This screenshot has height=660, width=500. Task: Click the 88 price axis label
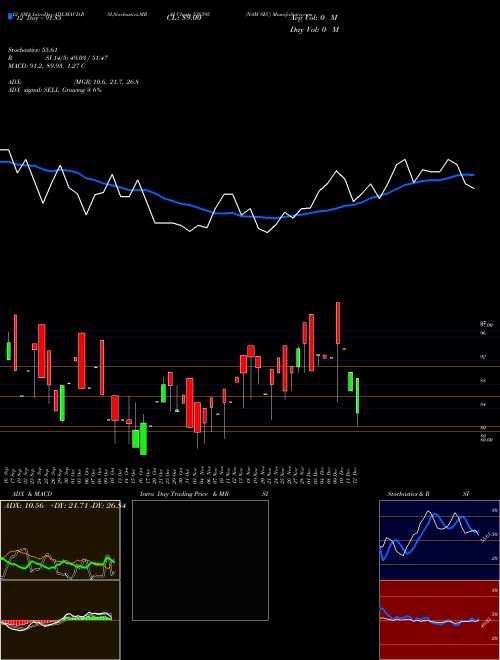click(483, 381)
